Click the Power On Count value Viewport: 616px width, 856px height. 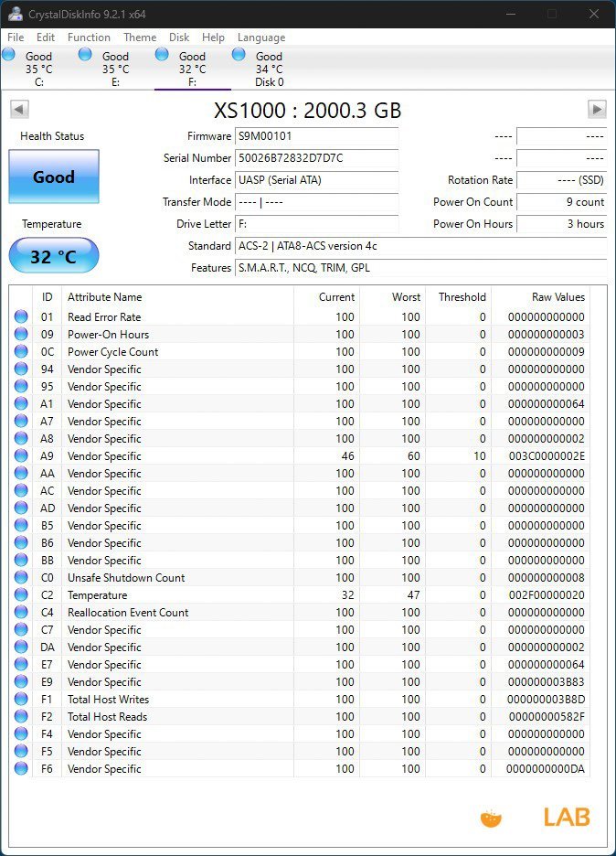(561, 201)
